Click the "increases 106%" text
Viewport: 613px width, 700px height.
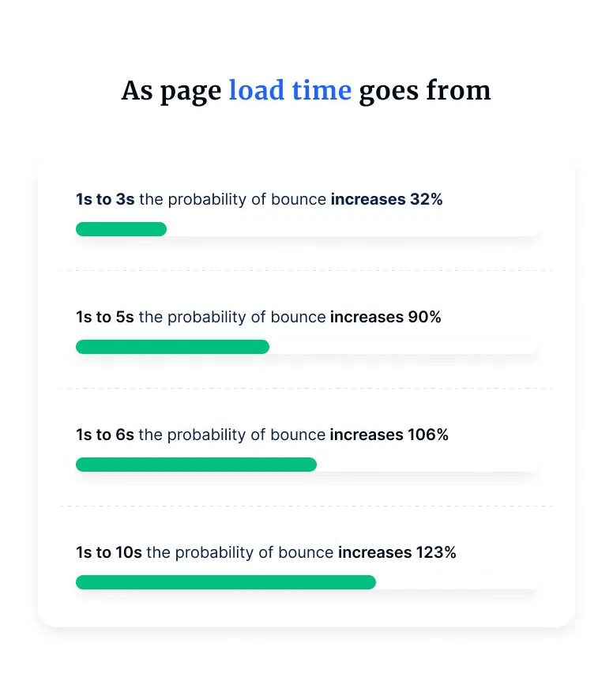pyautogui.click(x=389, y=435)
